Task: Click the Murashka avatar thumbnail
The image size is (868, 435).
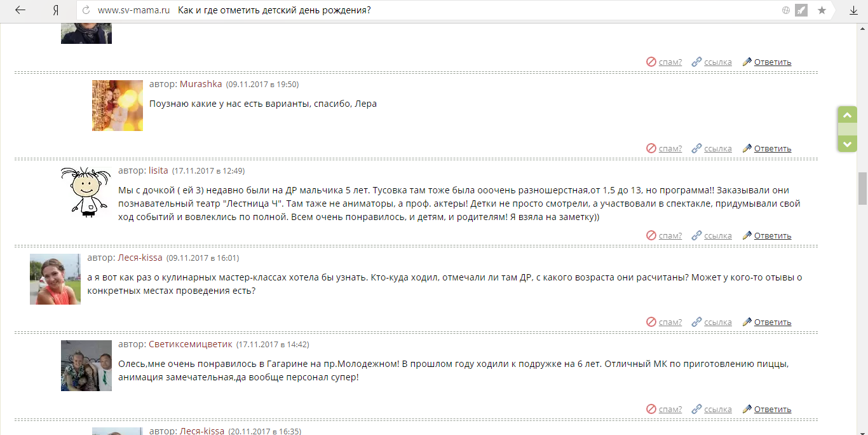Action: click(x=118, y=106)
